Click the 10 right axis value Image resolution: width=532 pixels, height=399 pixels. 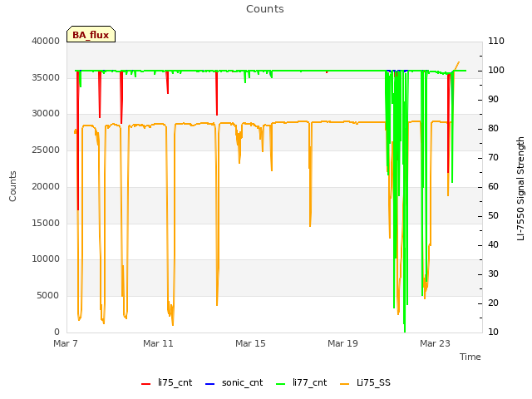pyautogui.click(x=493, y=332)
